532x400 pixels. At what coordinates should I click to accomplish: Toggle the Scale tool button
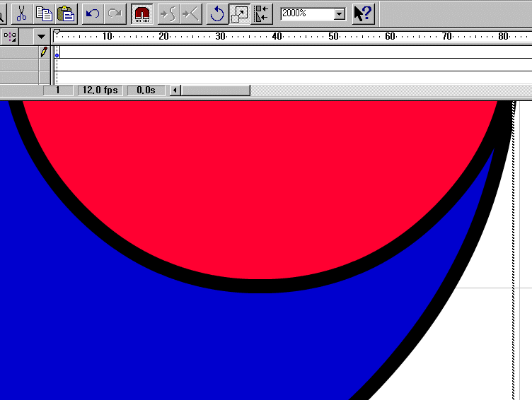click(240, 14)
